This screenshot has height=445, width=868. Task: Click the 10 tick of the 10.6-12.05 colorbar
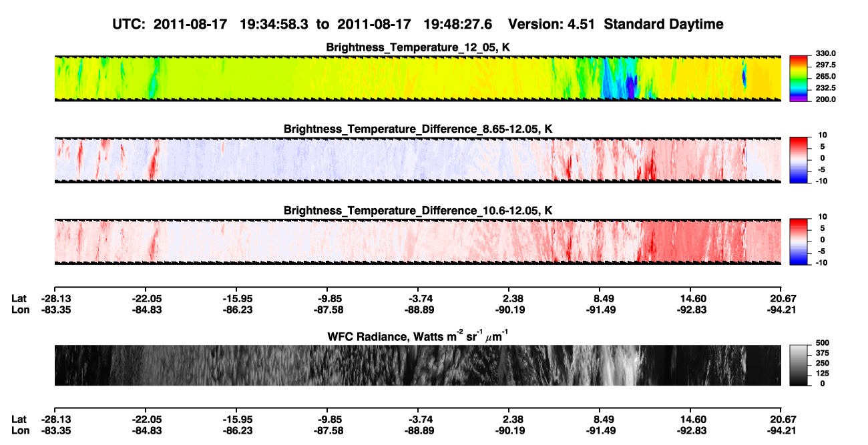tap(823, 217)
